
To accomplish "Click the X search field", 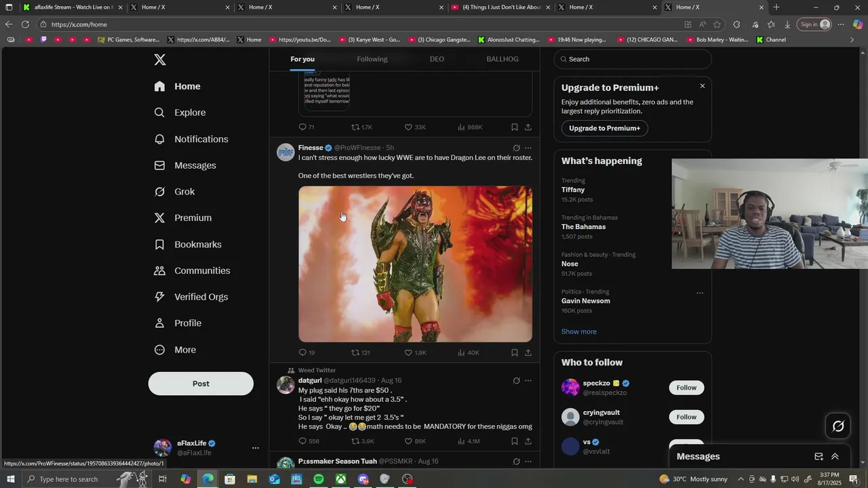I will click(633, 59).
